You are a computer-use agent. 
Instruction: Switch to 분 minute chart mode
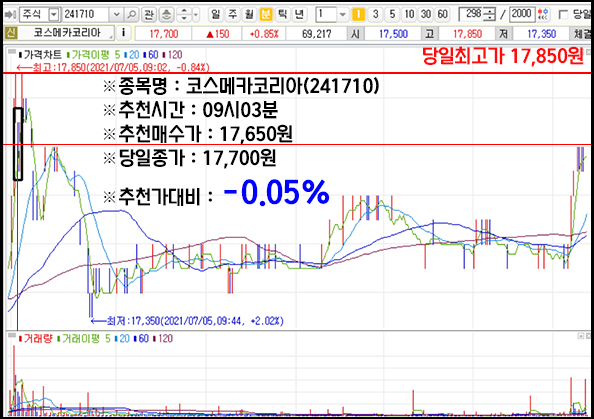[266, 14]
